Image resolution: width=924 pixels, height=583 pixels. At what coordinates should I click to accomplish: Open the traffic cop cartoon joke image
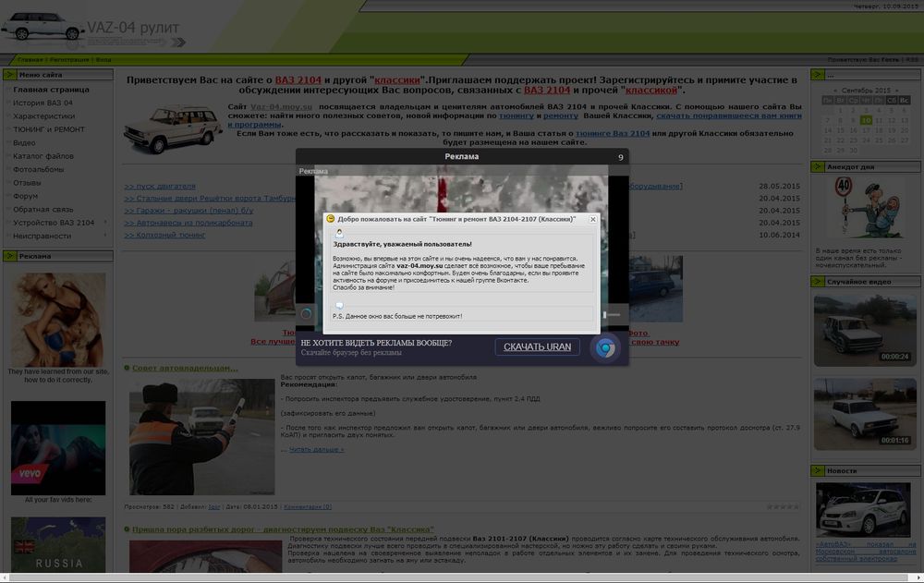pos(866,209)
